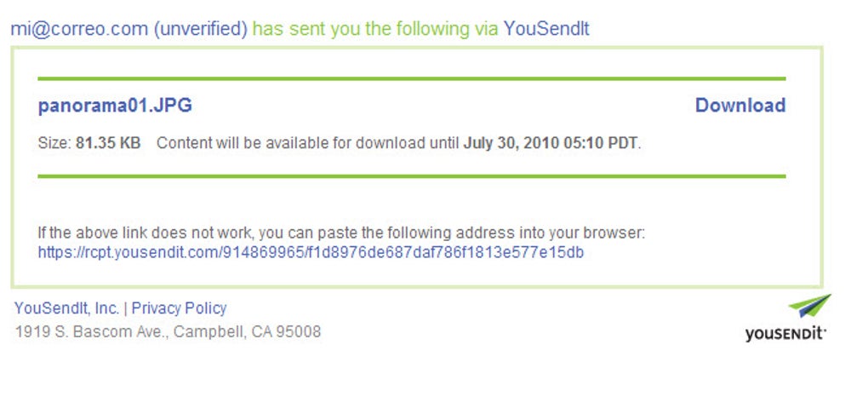The height and width of the screenshot is (397, 868).
Task: Click the 'Size:' label
Action: [54, 143]
